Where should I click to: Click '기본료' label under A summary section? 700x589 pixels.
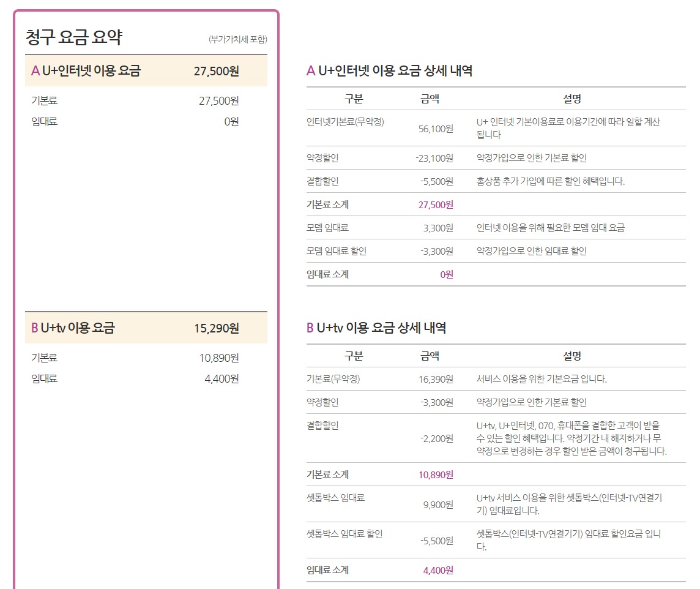(x=44, y=100)
